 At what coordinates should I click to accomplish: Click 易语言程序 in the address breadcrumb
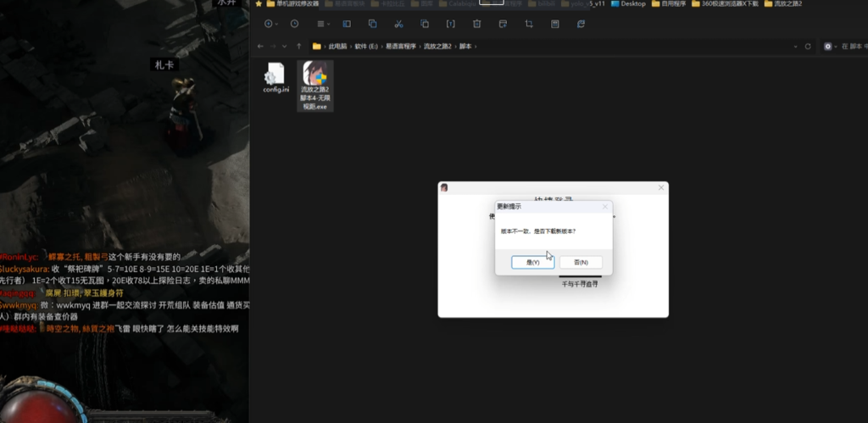(400, 47)
